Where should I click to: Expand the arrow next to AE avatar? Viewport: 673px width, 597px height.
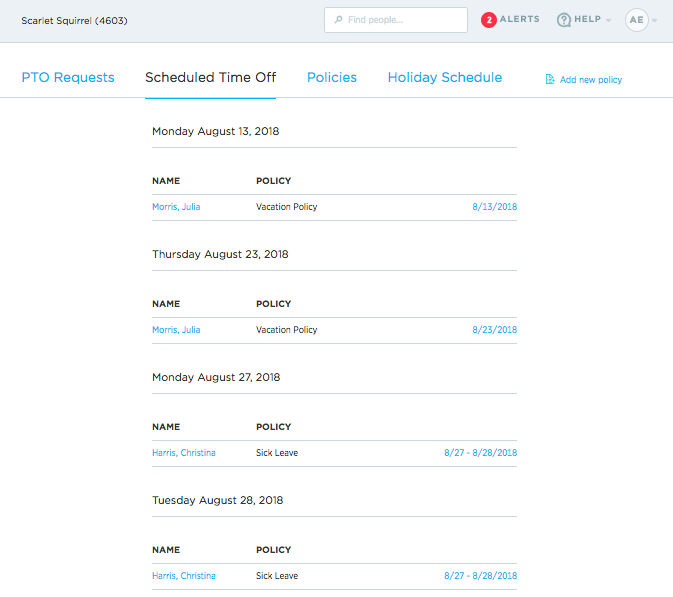[x=654, y=20]
